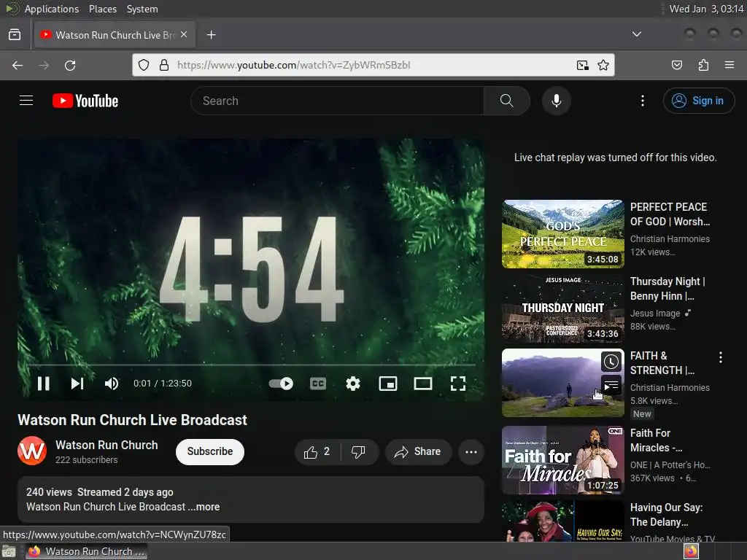Open Christian Harmonies channel under Faith & Strength
The height and width of the screenshot is (560, 747).
tap(670, 388)
